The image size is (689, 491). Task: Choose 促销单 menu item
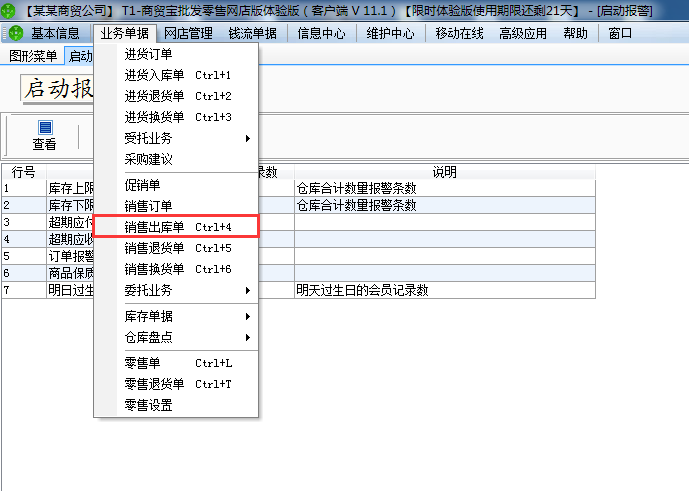176,185
